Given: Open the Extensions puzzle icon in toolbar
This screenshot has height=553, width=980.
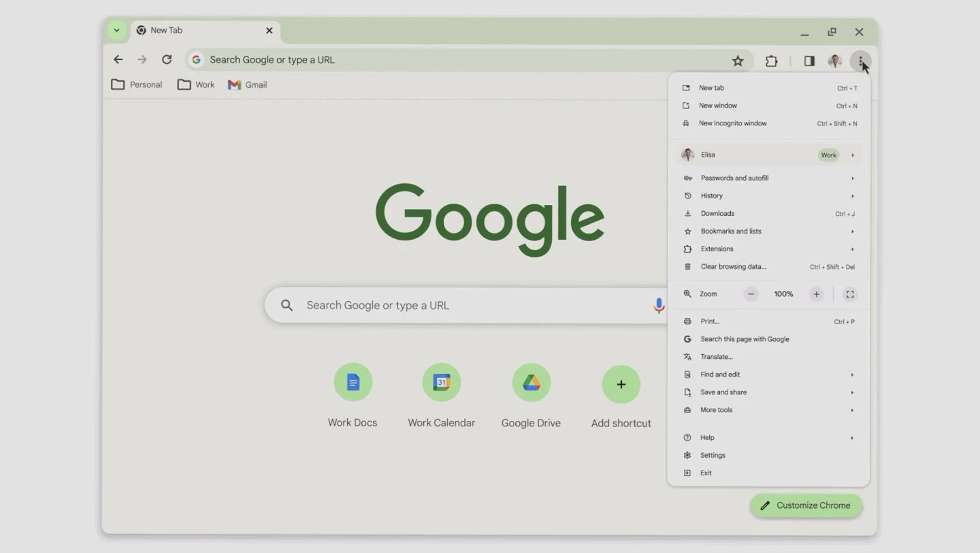Looking at the screenshot, I should (x=771, y=61).
